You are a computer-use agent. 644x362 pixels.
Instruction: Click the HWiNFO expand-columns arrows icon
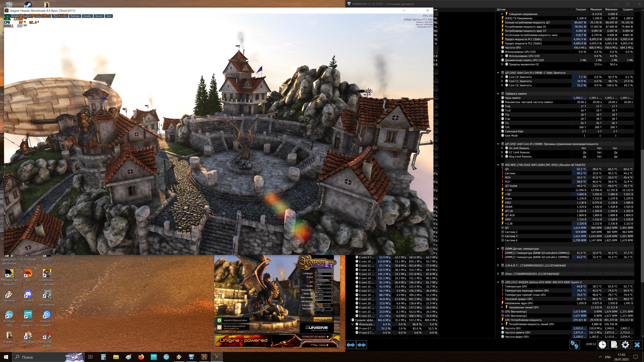pyautogui.click(x=351, y=345)
